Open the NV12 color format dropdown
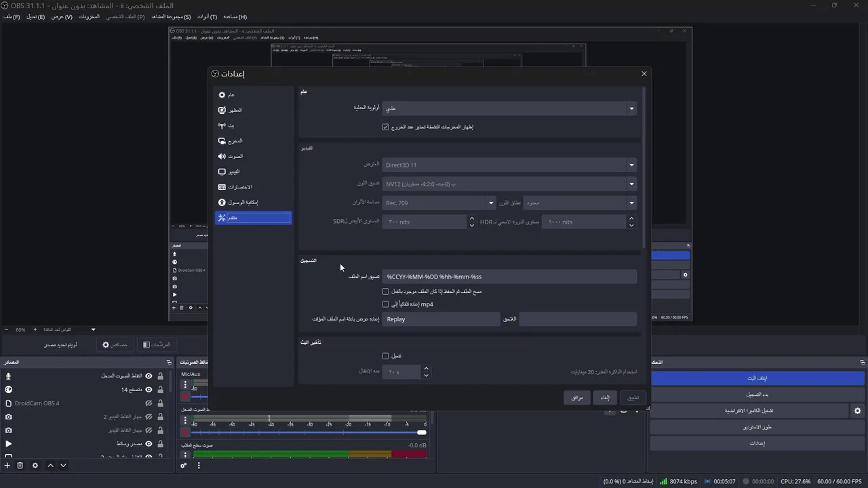The width and height of the screenshot is (868, 488). click(509, 184)
